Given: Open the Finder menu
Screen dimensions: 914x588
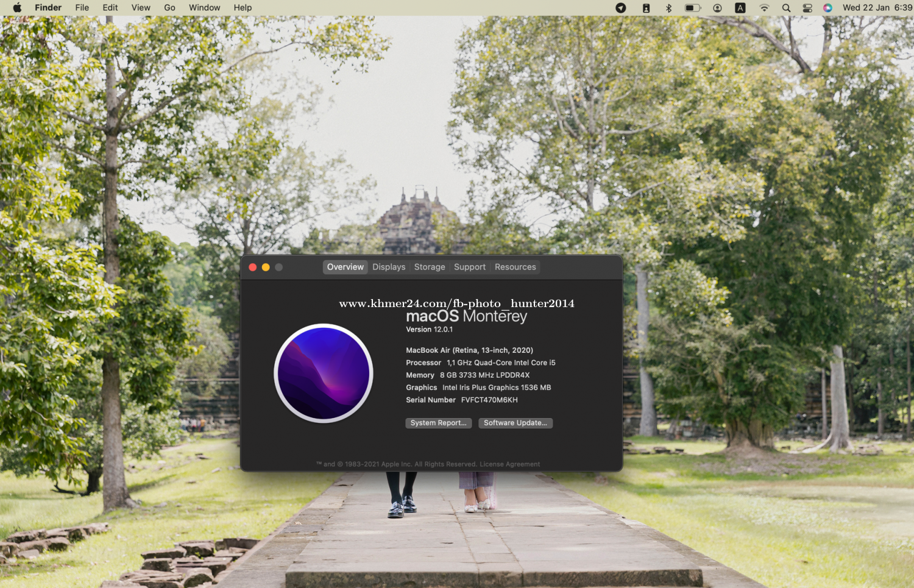Looking at the screenshot, I should tap(48, 8).
